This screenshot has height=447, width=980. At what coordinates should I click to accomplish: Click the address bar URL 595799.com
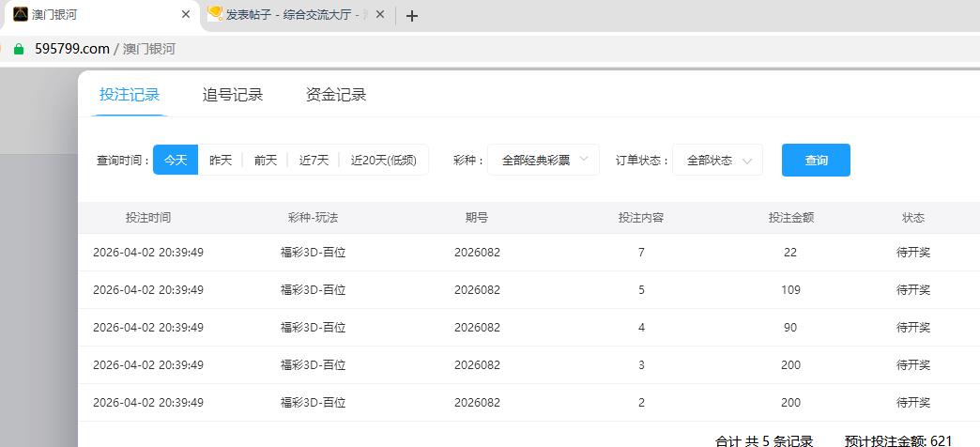click(x=72, y=49)
